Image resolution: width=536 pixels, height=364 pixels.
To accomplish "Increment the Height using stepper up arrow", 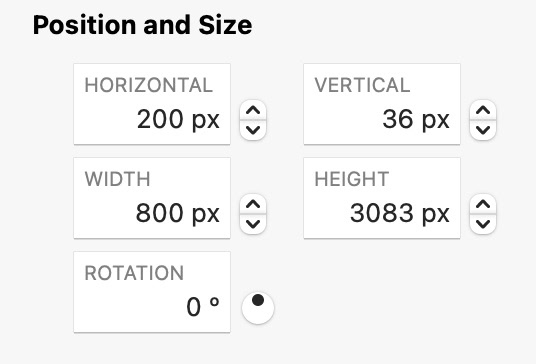I will pyautogui.click(x=483, y=204).
